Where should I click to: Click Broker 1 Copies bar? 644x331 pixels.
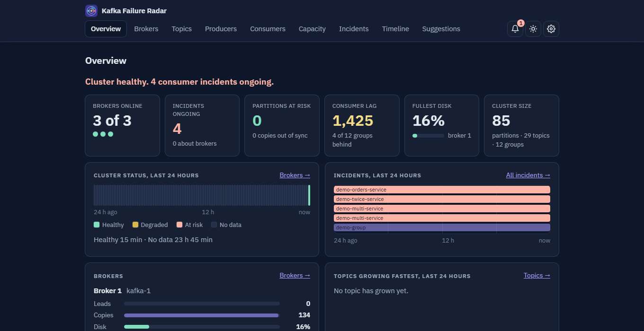[x=202, y=315]
